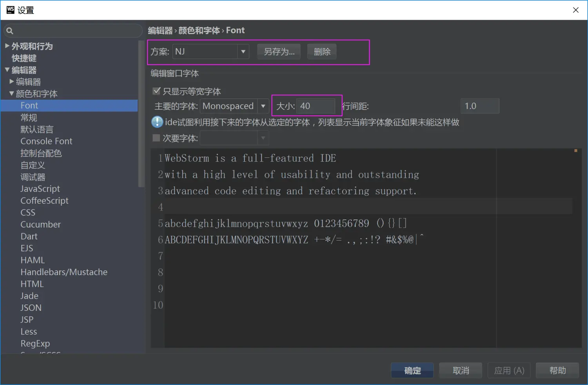Screen dimensions: 588x385
Task: Select 常规 under colors and fonts
Action: (29, 117)
